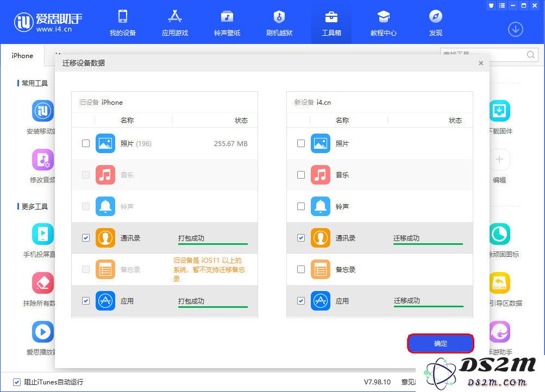Click the old device 通讯录 打包成功 progress bar

point(212,244)
